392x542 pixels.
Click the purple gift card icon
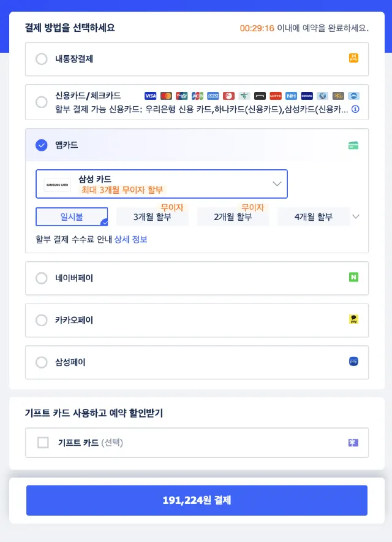(x=353, y=443)
